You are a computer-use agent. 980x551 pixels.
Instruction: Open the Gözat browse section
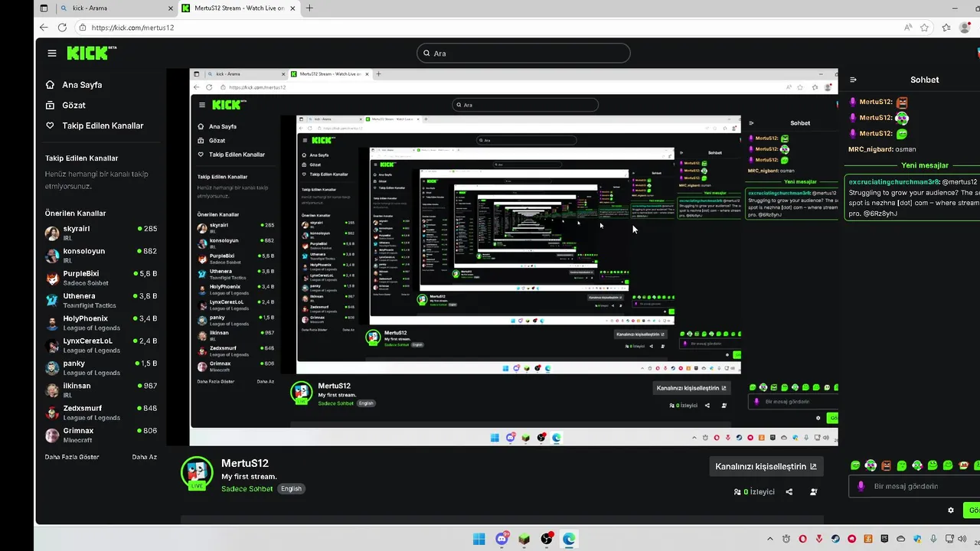point(66,105)
